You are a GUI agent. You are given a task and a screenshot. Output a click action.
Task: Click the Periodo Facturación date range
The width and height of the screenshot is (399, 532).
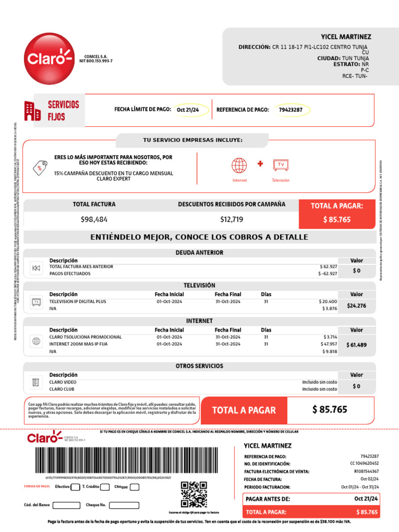[360, 487]
